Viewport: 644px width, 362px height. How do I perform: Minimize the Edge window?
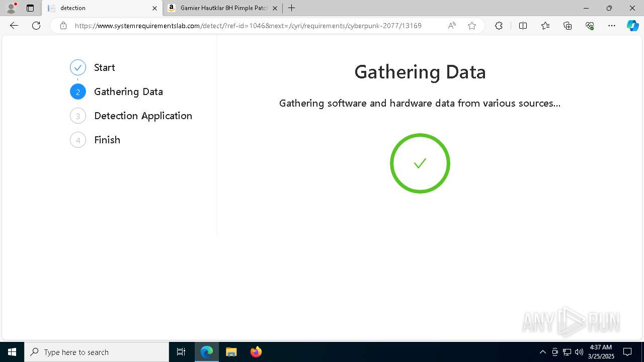[586, 8]
